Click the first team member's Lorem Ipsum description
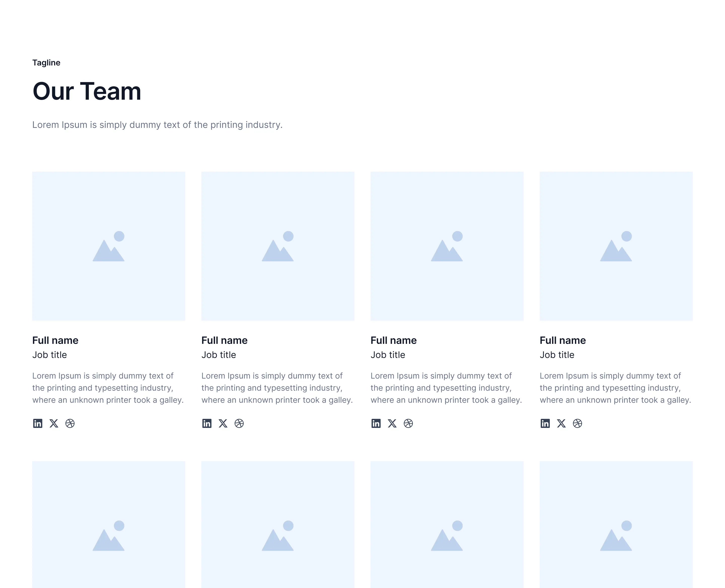The image size is (725, 588). 108,388
